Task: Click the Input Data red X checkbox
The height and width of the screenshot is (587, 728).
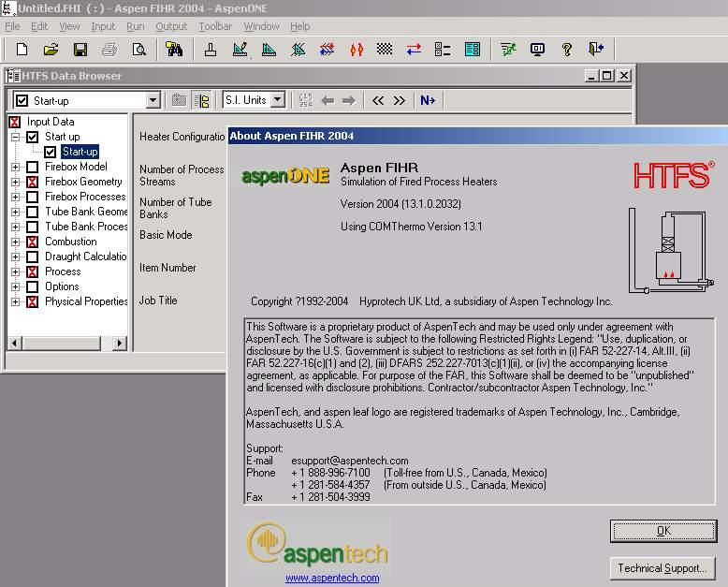Action: pos(14,122)
